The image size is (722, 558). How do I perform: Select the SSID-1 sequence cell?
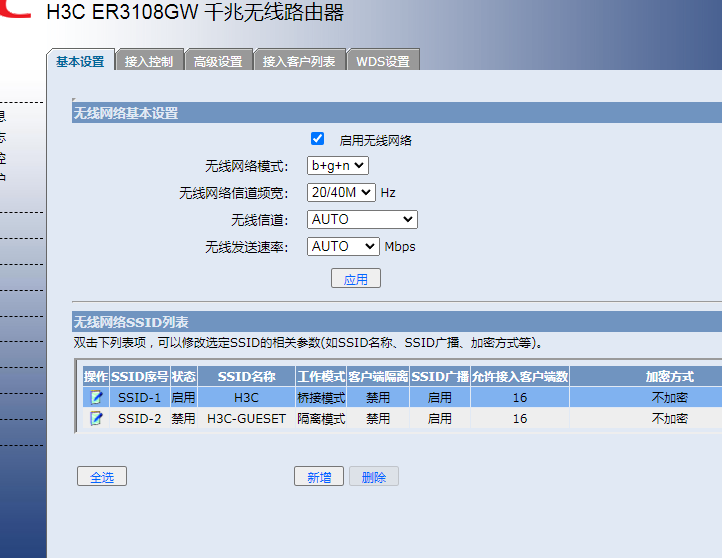pyautogui.click(x=140, y=397)
